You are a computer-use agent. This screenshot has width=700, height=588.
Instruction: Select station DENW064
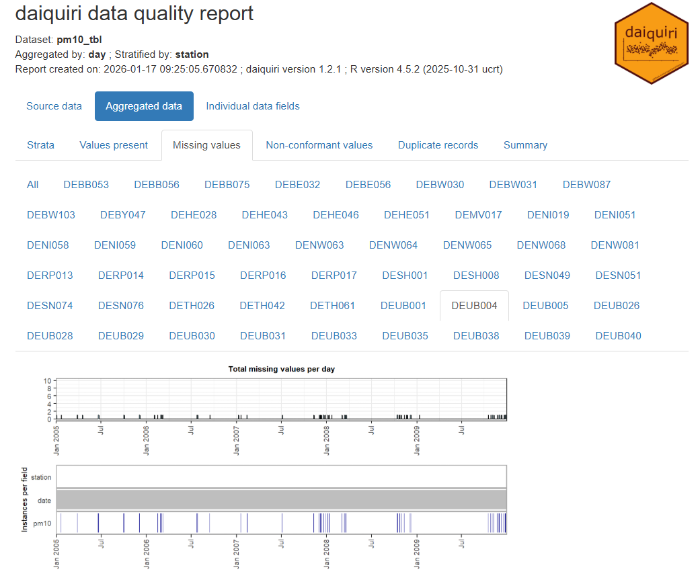click(393, 245)
